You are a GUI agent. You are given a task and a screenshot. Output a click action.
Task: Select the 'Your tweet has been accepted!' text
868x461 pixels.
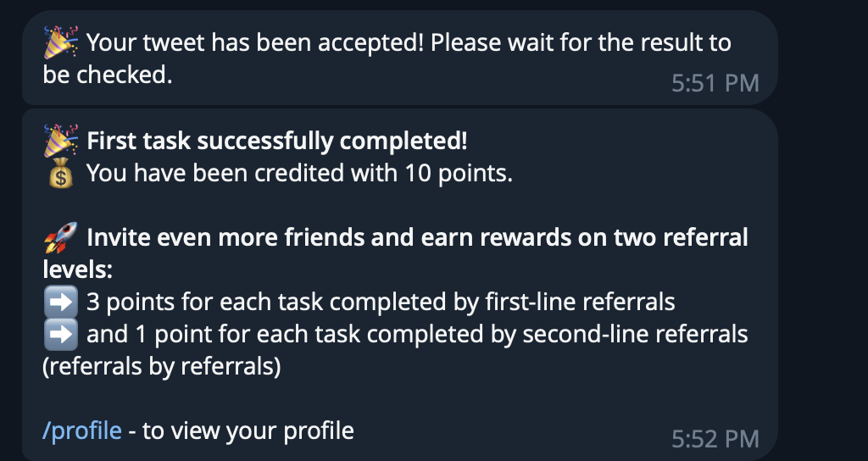click(x=254, y=42)
